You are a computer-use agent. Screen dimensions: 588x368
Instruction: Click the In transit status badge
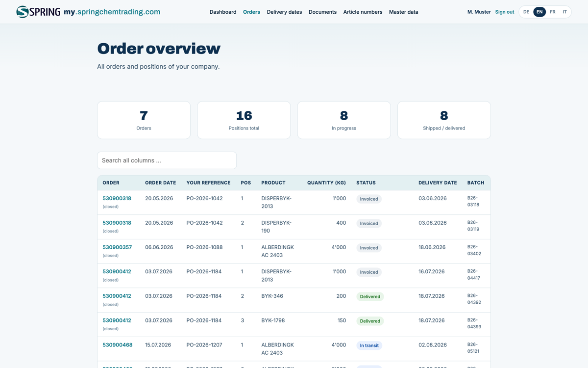click(x=369, y=345)
